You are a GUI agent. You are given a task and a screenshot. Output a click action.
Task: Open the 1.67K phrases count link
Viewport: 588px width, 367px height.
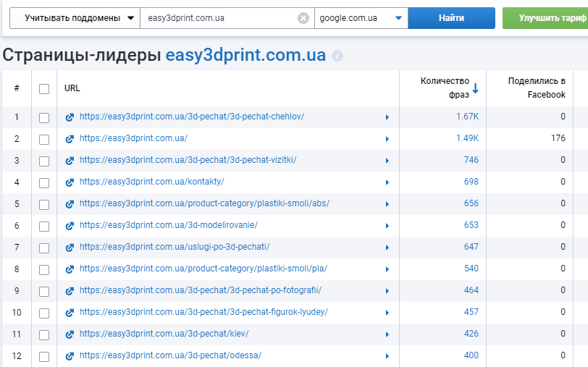(467, 117)
